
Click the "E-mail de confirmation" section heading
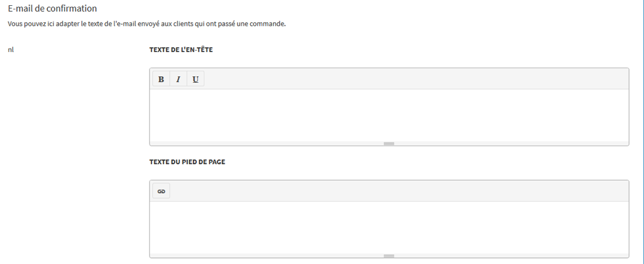[x=53, y=9]
